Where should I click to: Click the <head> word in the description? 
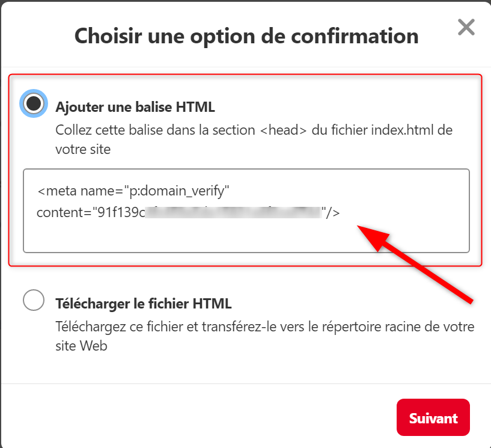(283, 130)
